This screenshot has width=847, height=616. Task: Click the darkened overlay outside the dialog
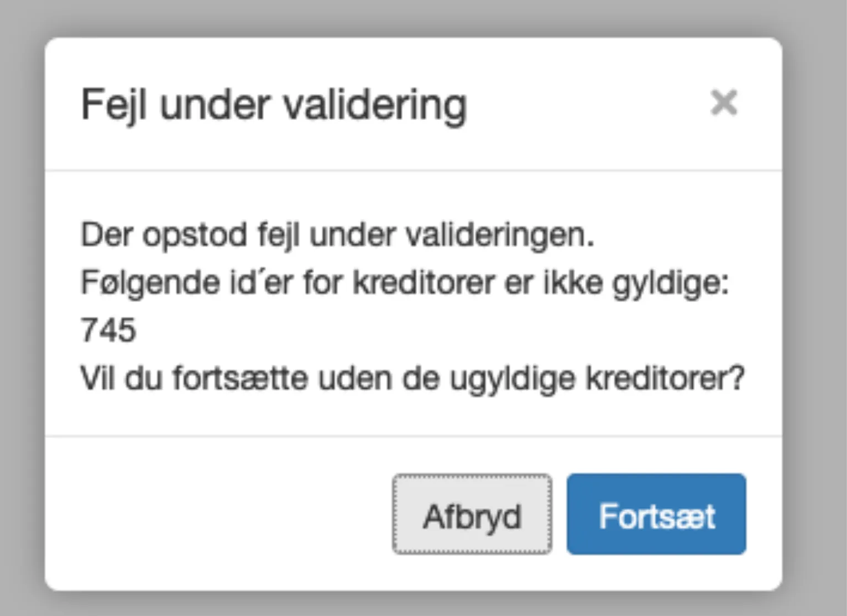click(22, 310)
